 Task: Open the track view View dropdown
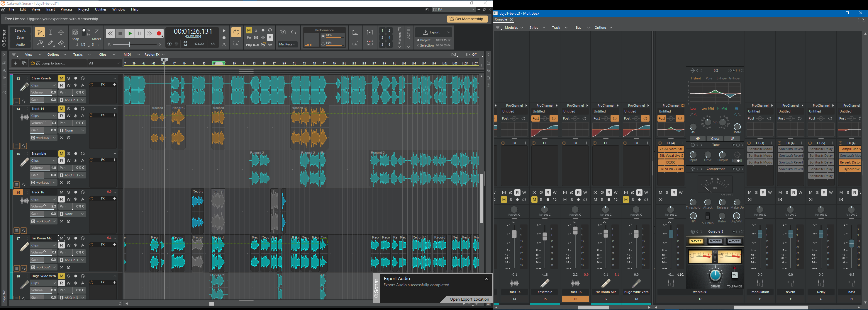coord(33,54)
